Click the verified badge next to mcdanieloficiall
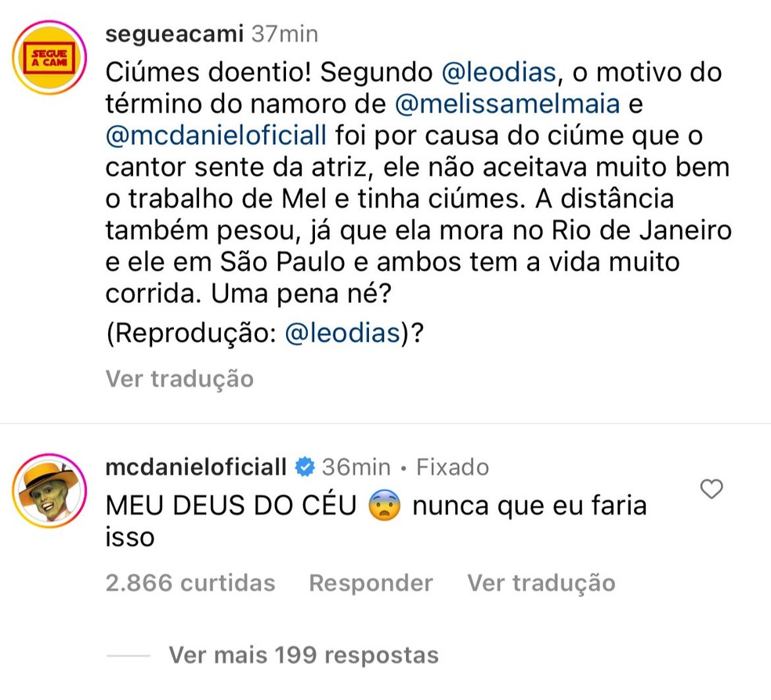This screenshot has height=700, width=771. pyautogui.click(x=306, y=466)
